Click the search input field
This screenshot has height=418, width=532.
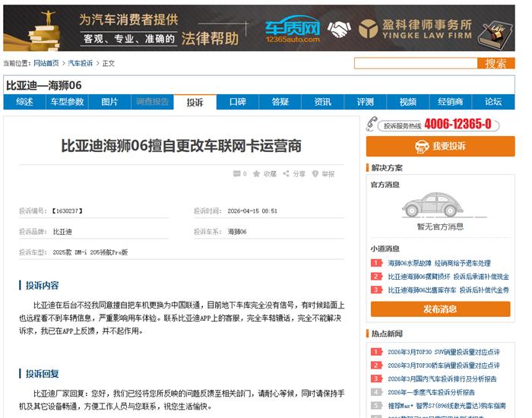pyautogui.click(x=415, y=64)
